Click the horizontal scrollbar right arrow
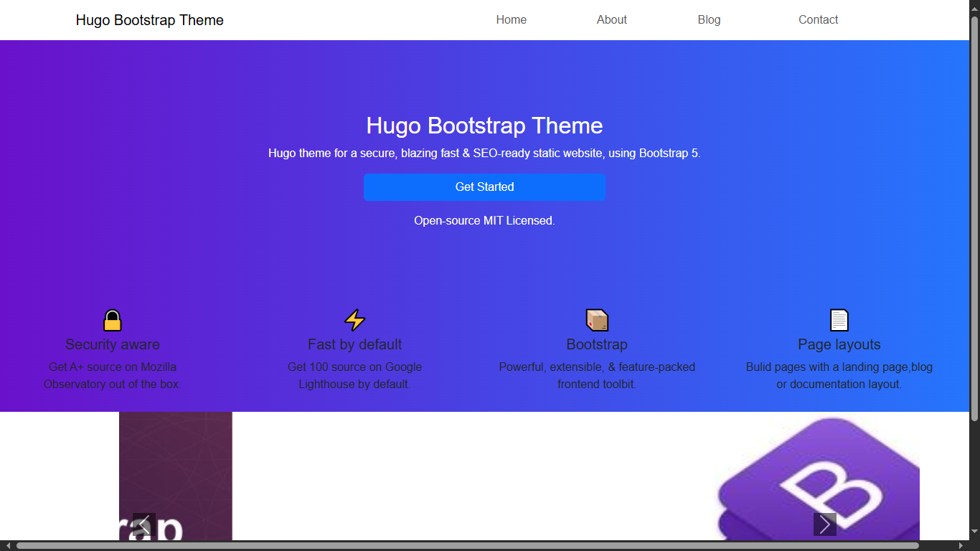The height and width of the screenshot is (551, 980). coord(961,546)
